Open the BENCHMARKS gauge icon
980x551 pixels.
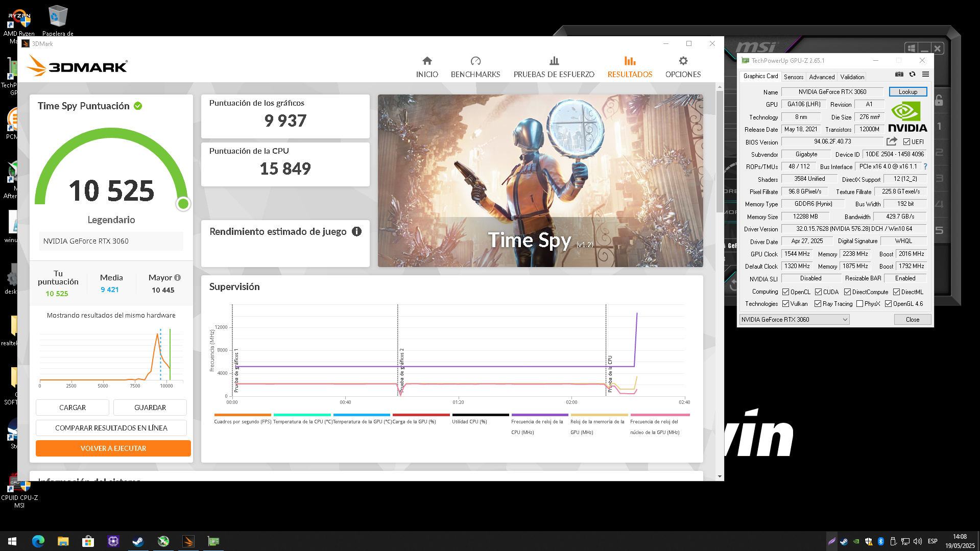tap(475, 61)
